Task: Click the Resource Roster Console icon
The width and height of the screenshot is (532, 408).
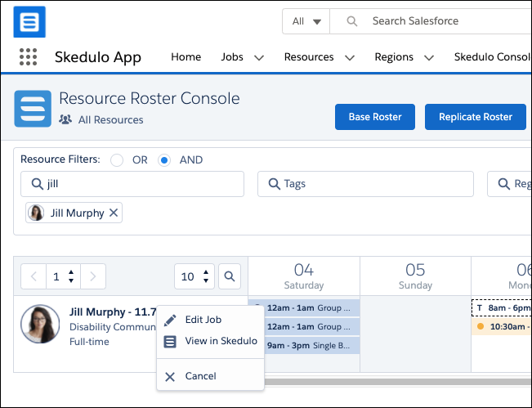Action: [33, 109]
